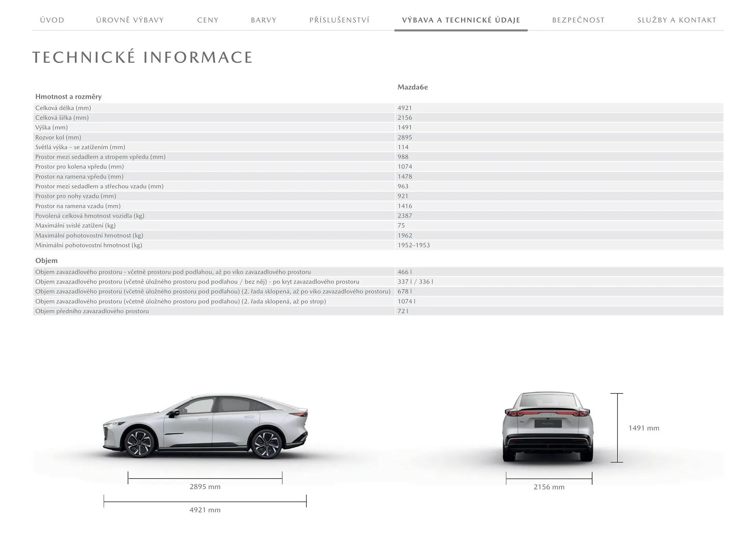756x535 pixels.
Task: Click the 4921 mm dimension label
Action: pyautogui.click(x=205, y=510)
